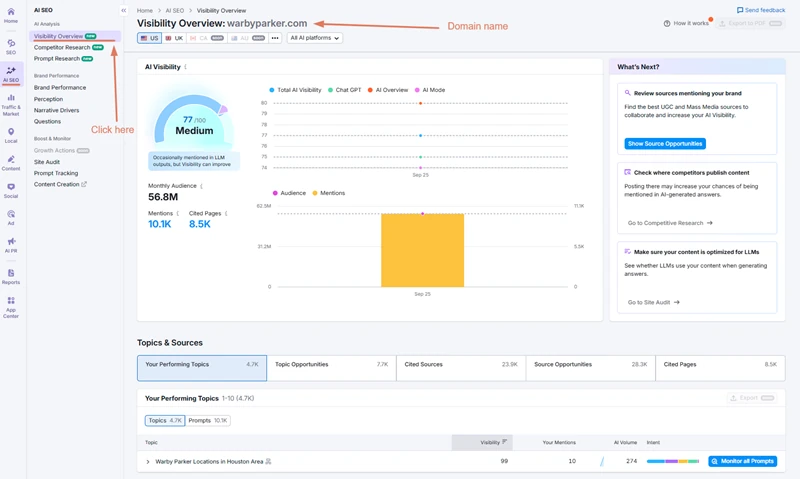Click Go to Competitive Research link
The image size is (800, 479).
click(x=669, y=223)
